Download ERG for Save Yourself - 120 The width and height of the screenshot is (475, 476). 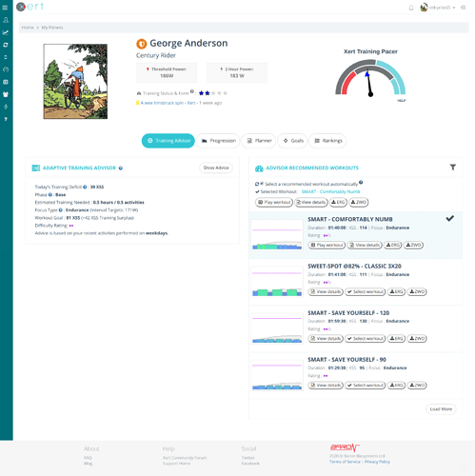(396, 339)
